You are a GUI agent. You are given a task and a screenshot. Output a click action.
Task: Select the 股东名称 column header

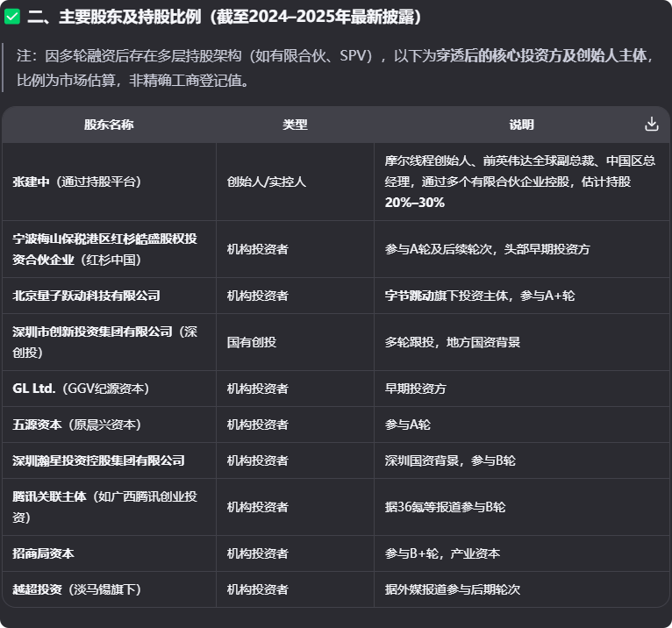pos(109,125)
